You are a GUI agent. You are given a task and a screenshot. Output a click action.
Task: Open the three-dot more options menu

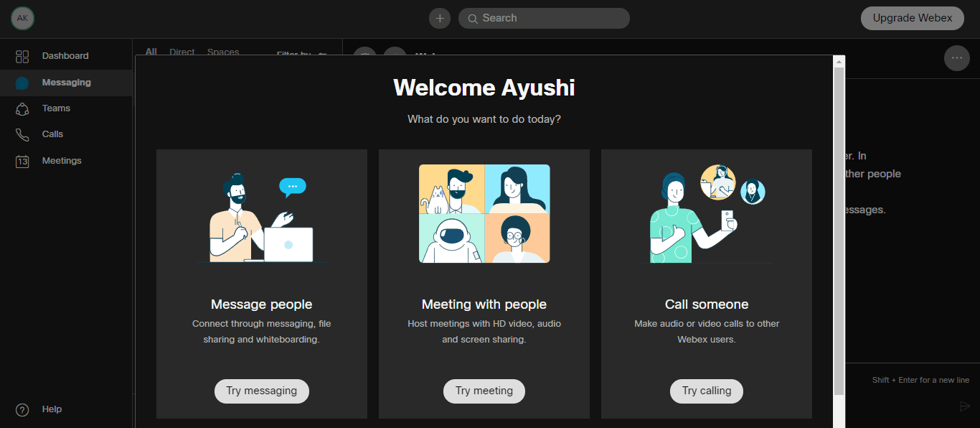click(x=956, y=58)
